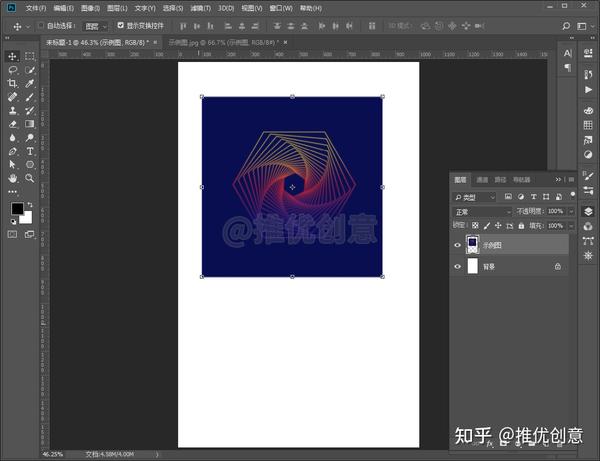Choose the Healing Brush tool
The image size is (600, 461).
click(x=12, y=97)
